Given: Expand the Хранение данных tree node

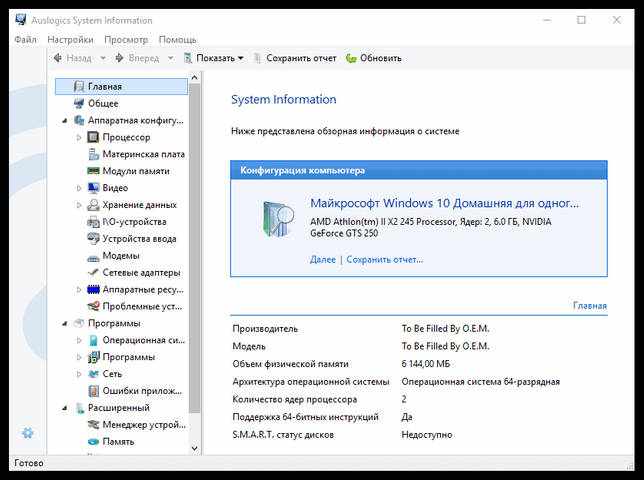Looking at the screenshot, I should pos(79,205).
